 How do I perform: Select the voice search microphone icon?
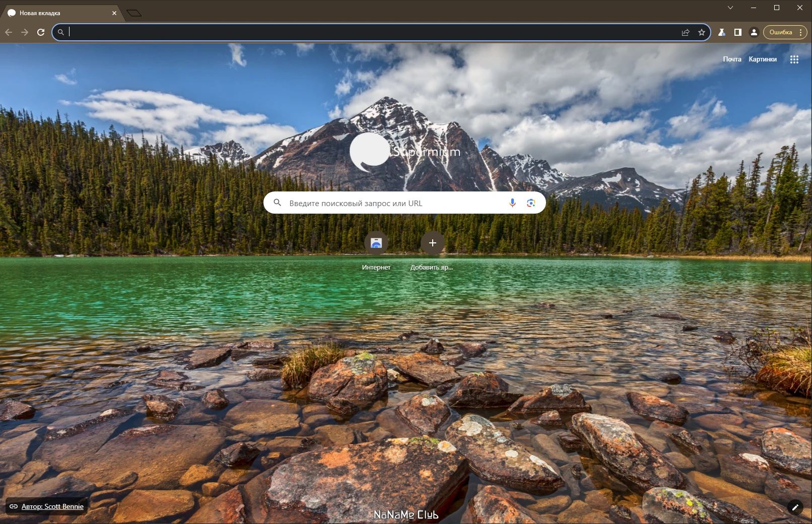pos(512,203)
